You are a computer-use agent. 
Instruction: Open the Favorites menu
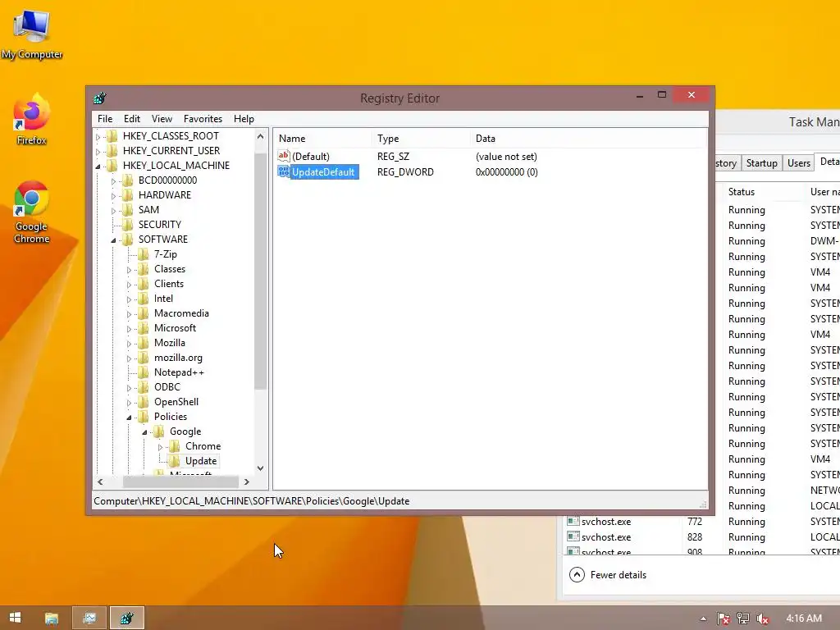(x=203, y=119)
